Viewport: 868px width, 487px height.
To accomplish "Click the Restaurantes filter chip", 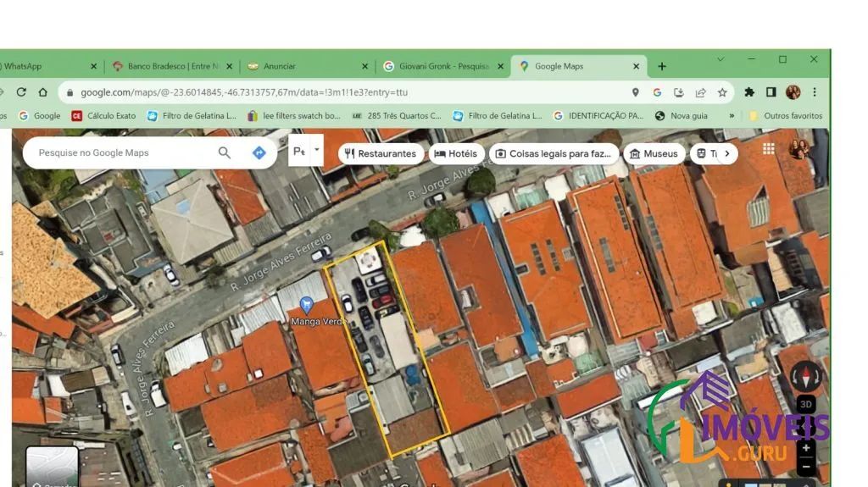I will pos(381,154).
